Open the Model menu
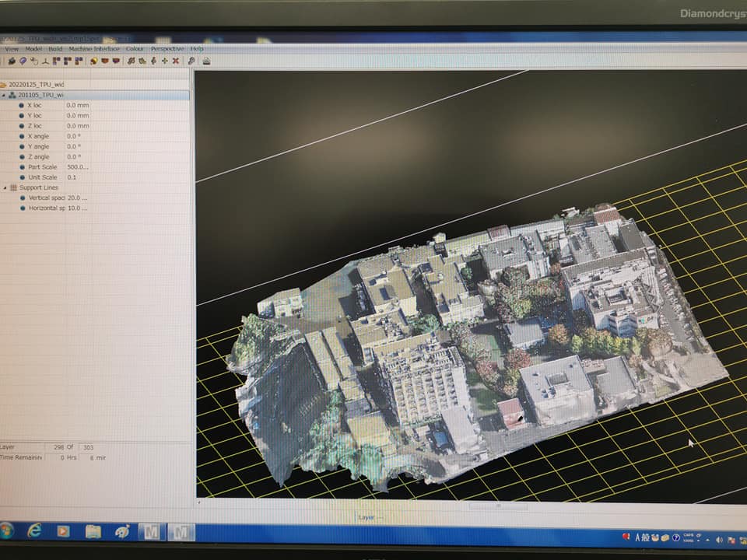Screen dimensions: 747x560 click(33, 49)
